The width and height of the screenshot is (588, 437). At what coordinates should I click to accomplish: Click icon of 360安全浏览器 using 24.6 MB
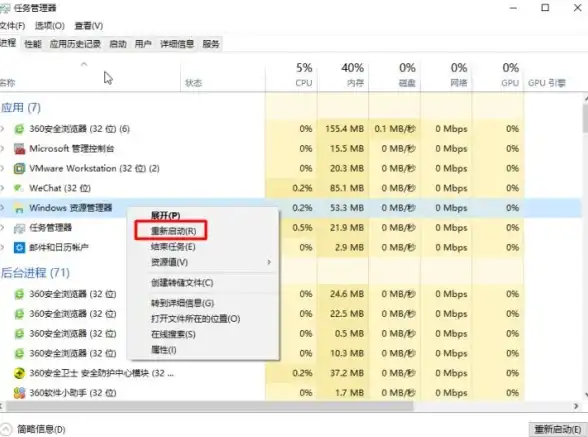click(19, 294)
